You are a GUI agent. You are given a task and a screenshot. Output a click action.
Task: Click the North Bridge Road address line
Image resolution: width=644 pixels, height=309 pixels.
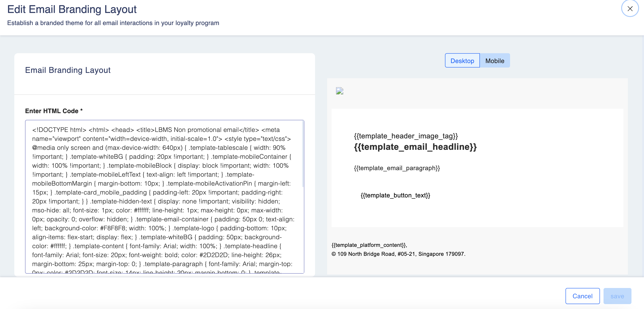[x=398, y=254]
